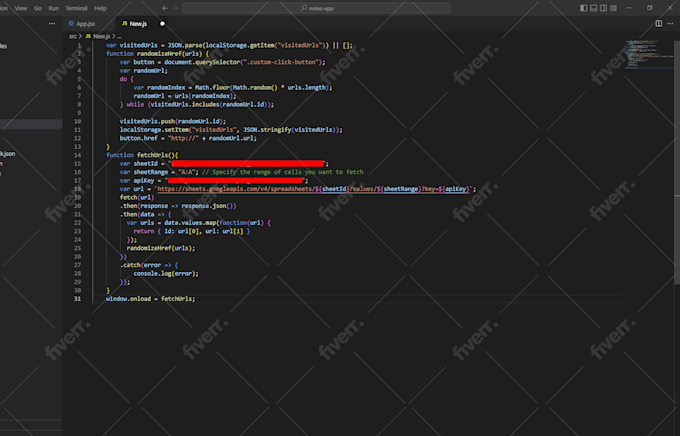Click the unsaved dot on New.js tab
Image resolution: width=680 pixels, height=436 pixels.
coord(162,23)
